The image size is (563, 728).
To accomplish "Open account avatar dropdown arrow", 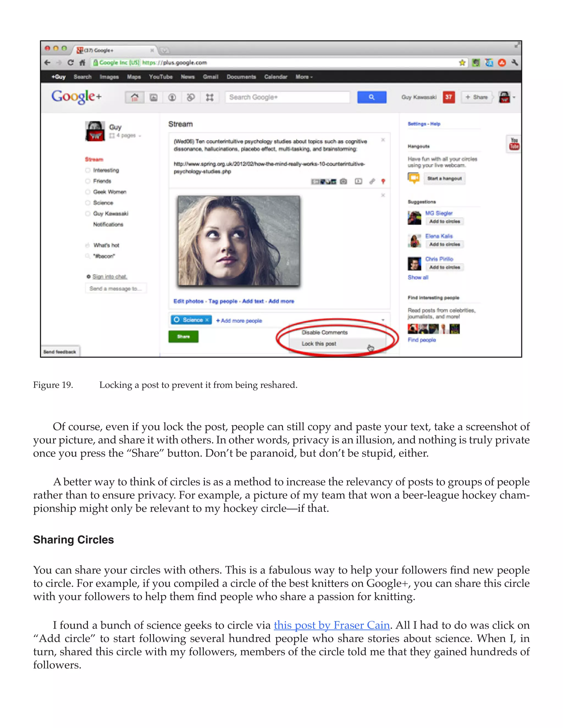I will 514,97.
